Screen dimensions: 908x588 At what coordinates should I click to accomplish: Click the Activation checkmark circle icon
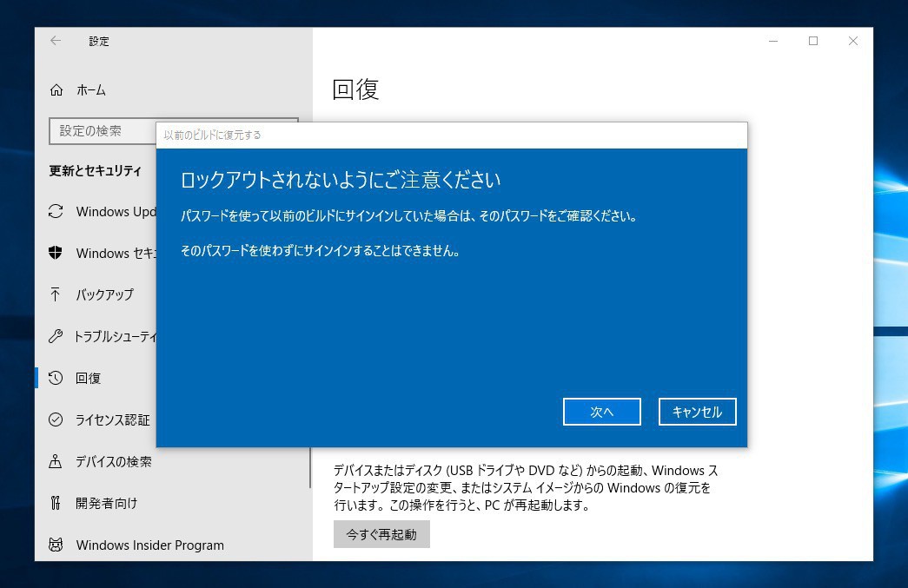tap(56, 420)
